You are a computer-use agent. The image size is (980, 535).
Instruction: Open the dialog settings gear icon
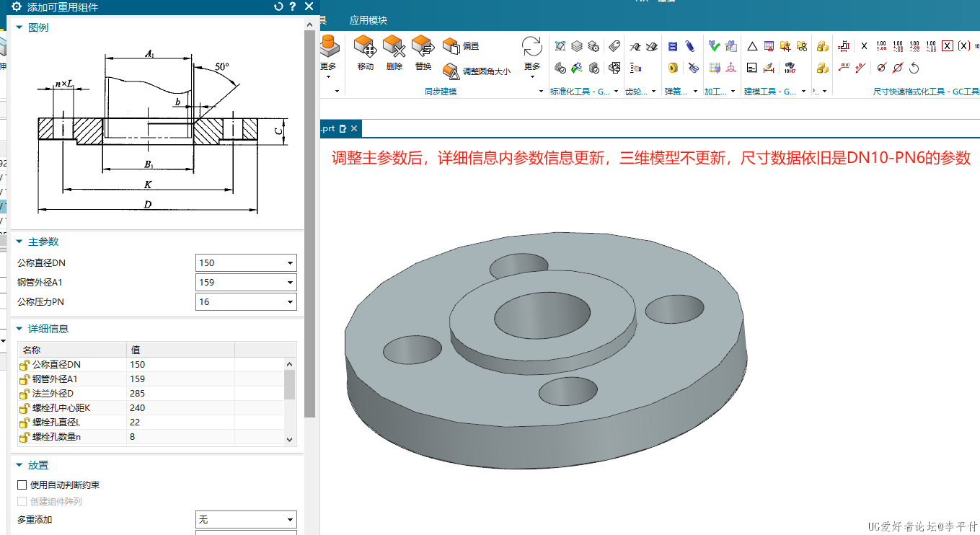point(17,7)
